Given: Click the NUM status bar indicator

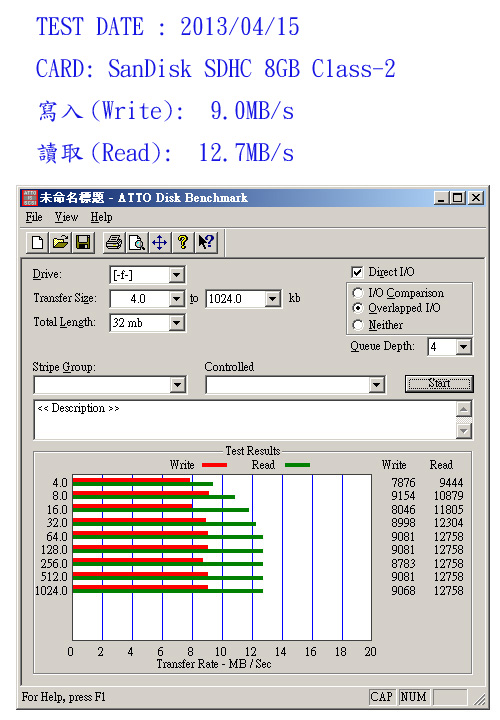Looking at the screenshot, I should pos(413,697).
